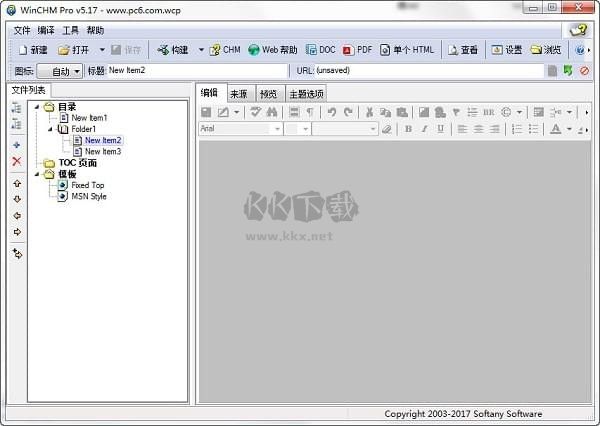The image size is (600, 426).
Task: Click the DOC export toolbar button
Action: 321,50
